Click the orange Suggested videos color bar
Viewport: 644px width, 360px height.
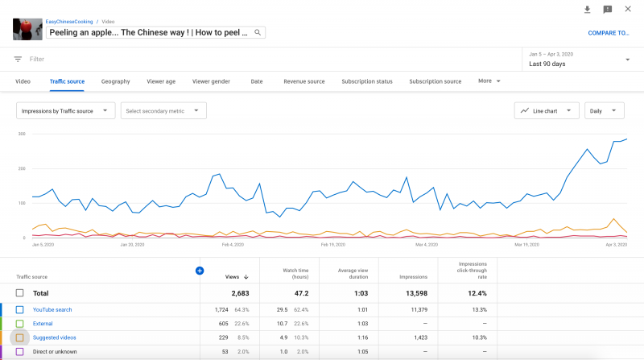click(x=2, y=337)
